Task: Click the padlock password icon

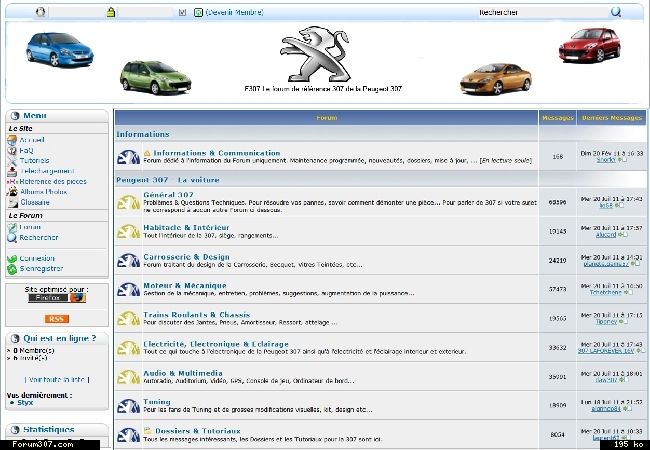Action: (x=110, y=12)
